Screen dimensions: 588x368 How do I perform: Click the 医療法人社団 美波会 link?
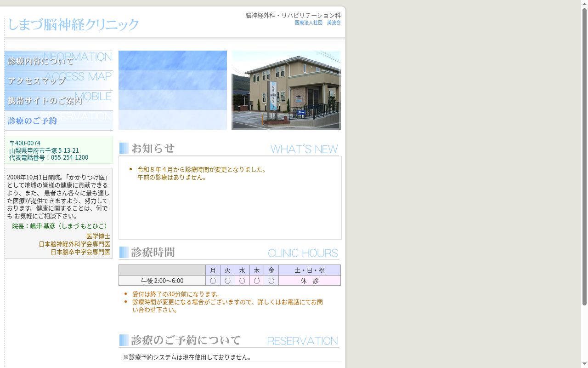(x=318, y=23)
